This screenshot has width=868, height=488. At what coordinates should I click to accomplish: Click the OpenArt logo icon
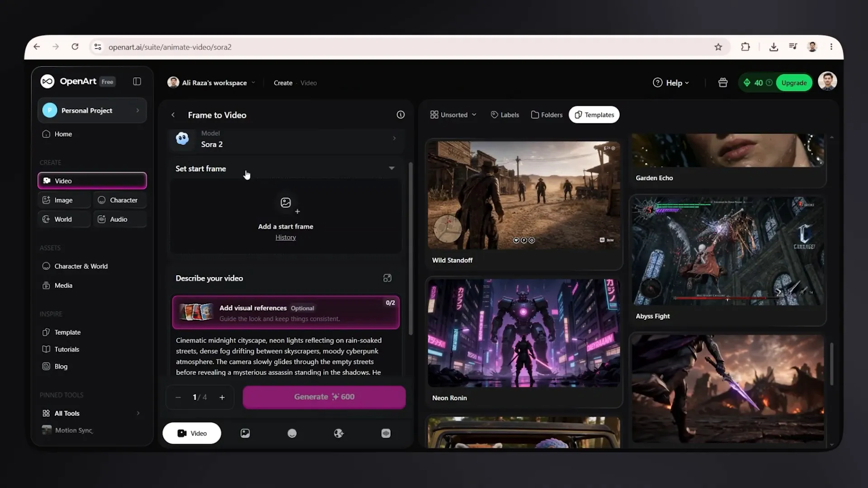click(47, 81)
